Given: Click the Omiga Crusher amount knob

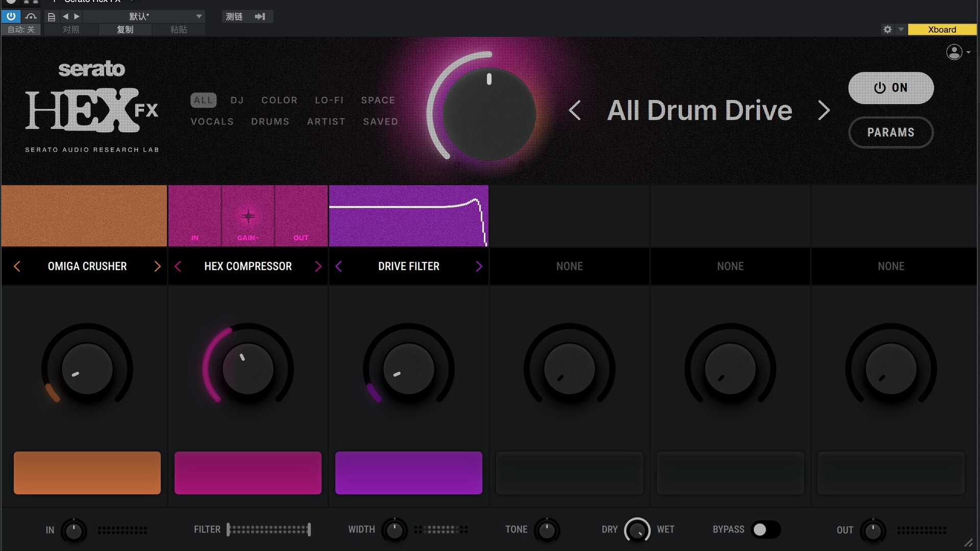Looking at the screenshot, I should point(87,368).
